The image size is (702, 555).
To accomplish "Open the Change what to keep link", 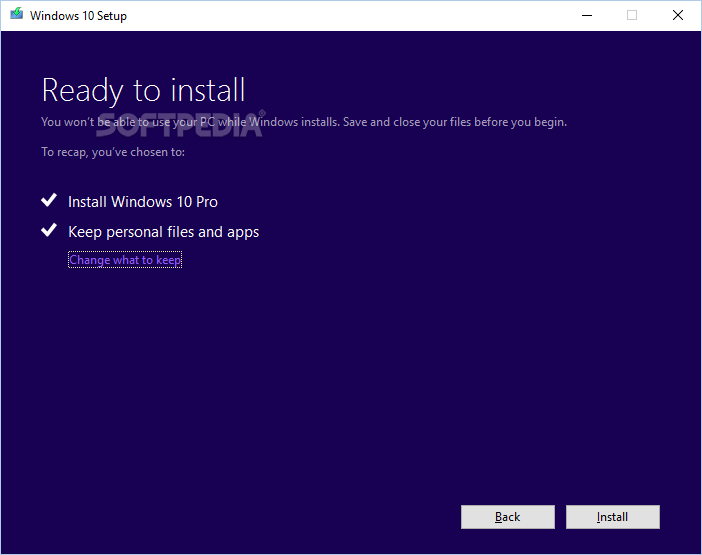I will (x=125, y=260).
